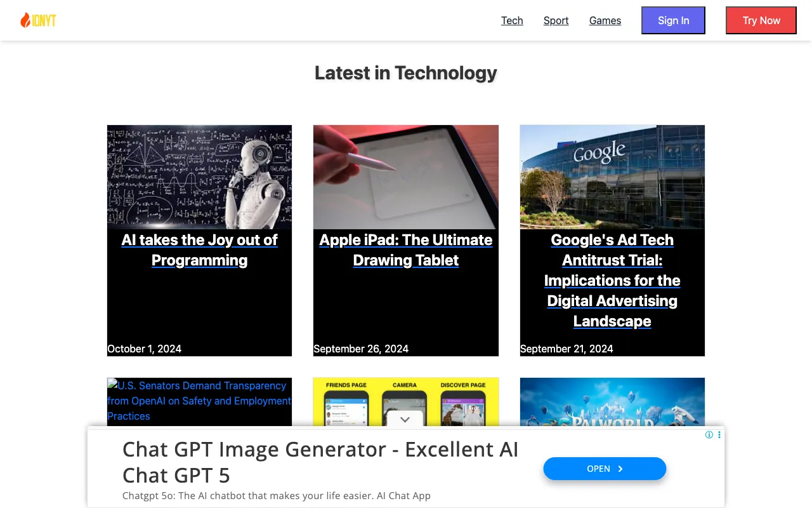The height and width of the screenshot is (508, 812).
Task: Click the red Try Now button
Action: tap(761, 20)
